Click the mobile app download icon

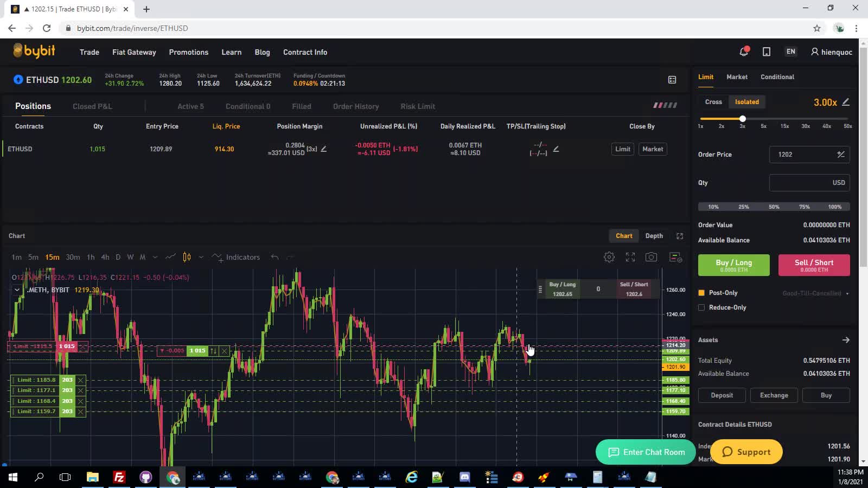pyautogui.click(x=767, y=52)
